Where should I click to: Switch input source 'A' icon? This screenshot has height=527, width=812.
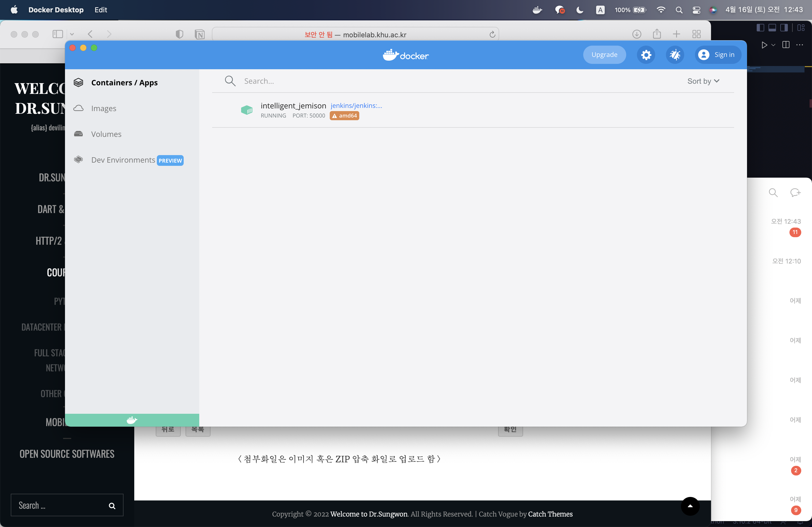coord(600,10)
